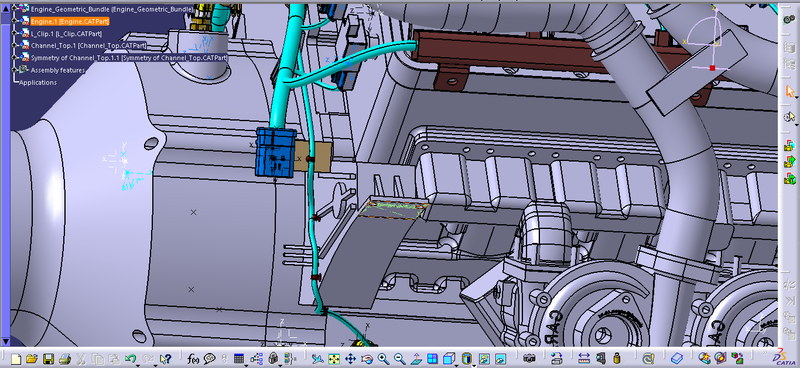This screenshot has height=368, width=800.
Task: Click the Zoom In magnifier
Action: (383, 359)
